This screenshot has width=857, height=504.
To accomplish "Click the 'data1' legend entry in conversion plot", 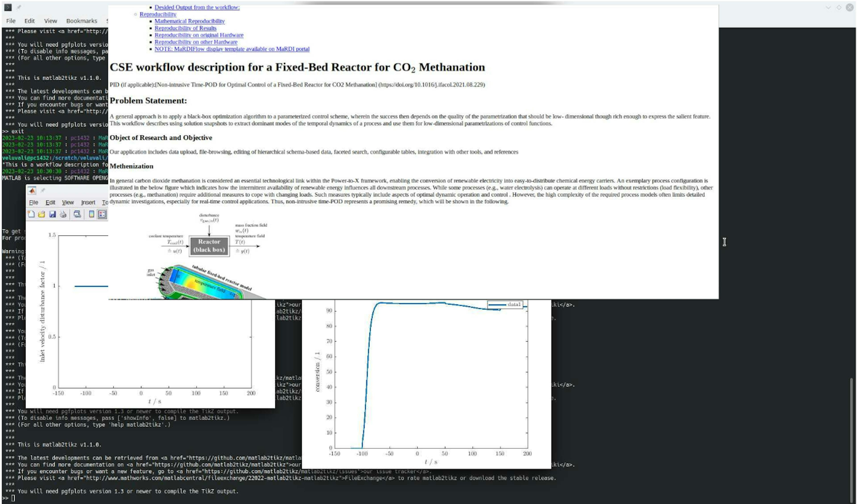I will 505,304.
